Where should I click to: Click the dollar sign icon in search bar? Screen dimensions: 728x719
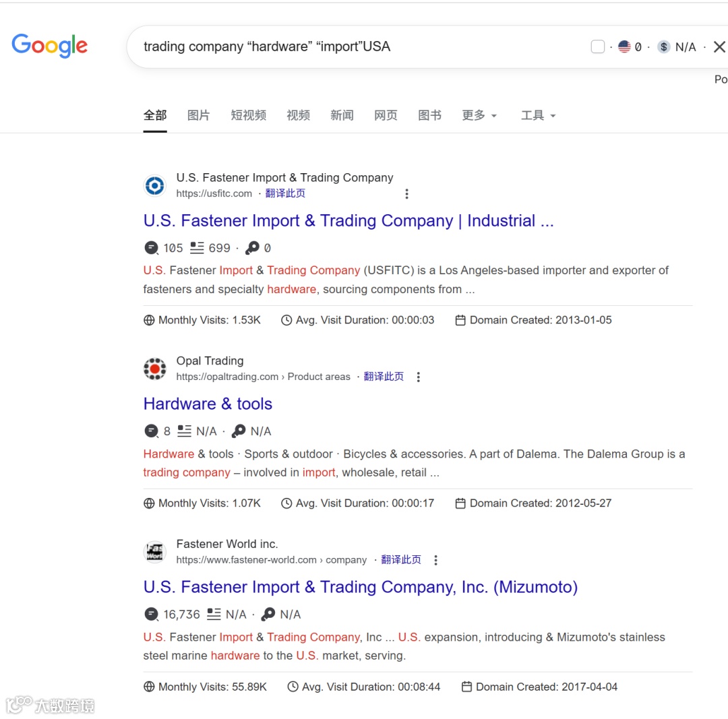click(x=663, y=47)
